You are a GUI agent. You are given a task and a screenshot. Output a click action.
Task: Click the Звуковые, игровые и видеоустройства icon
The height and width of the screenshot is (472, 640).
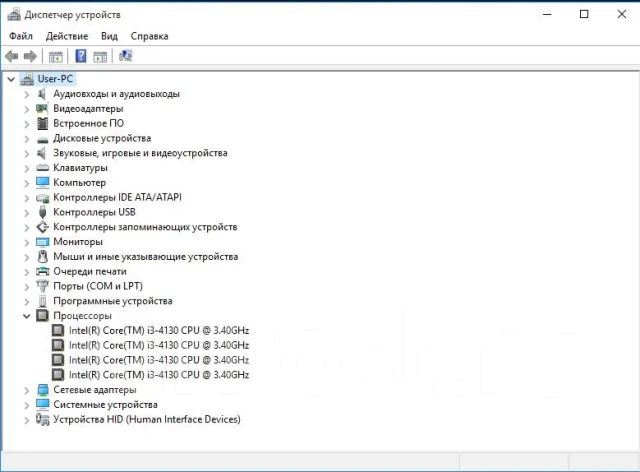(42, 153)
